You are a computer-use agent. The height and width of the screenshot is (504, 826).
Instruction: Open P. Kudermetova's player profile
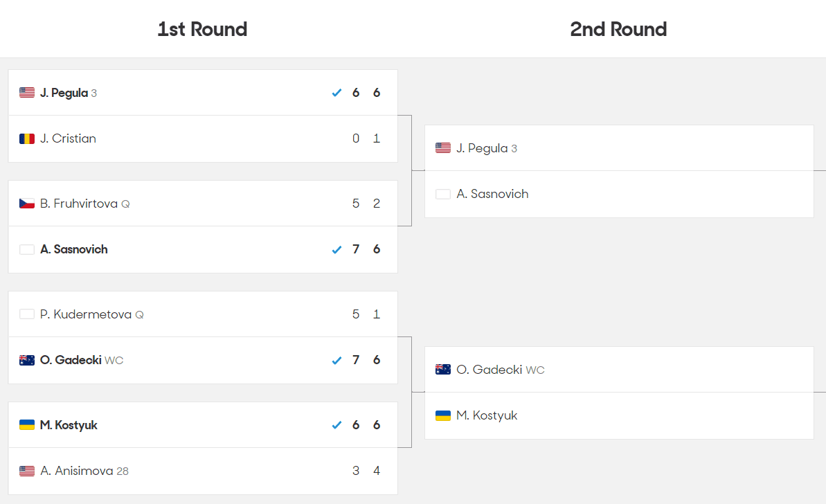click(86, 314)
